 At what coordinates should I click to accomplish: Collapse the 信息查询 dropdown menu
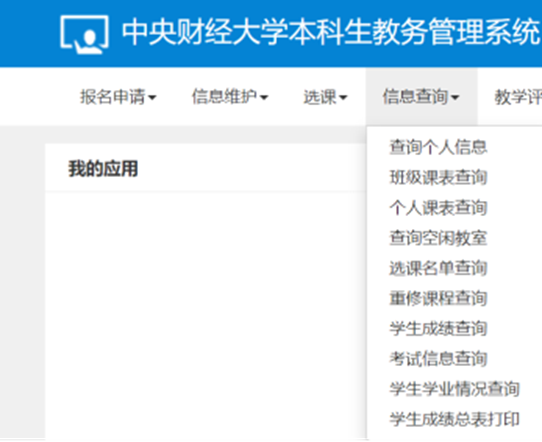coord(421,97)
